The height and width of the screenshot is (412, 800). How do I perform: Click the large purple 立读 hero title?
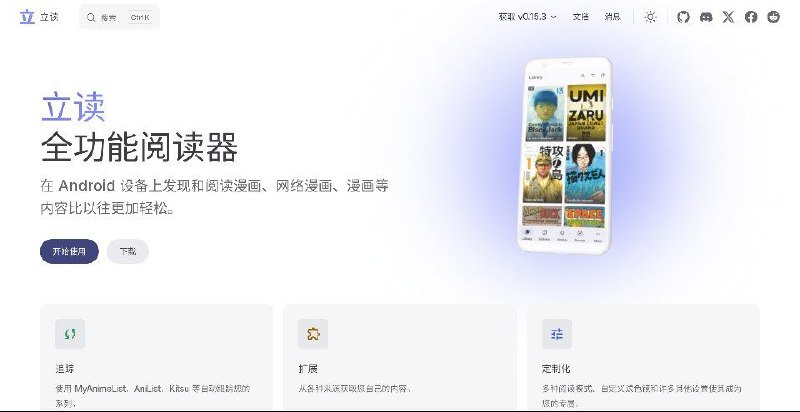(x=73, y=107)
